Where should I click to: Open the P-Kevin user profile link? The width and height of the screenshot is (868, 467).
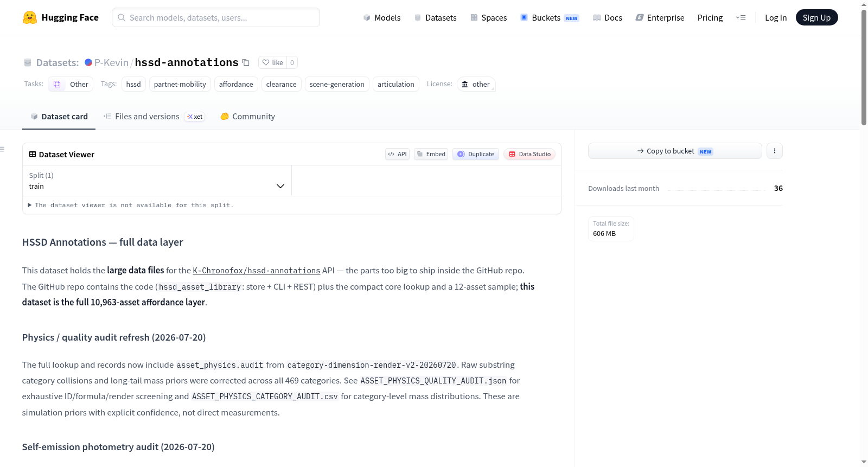[112, 62]
